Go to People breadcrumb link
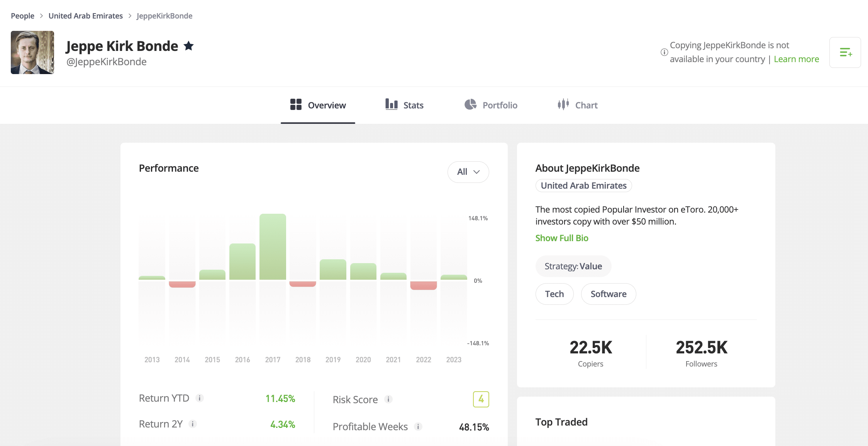The height and width of the screenshot is (446, 868). point(22,16)
